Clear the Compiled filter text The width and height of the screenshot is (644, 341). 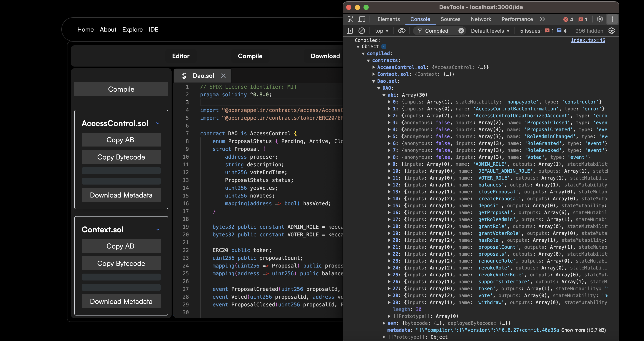pyautogui.click(x=461, y=31)
